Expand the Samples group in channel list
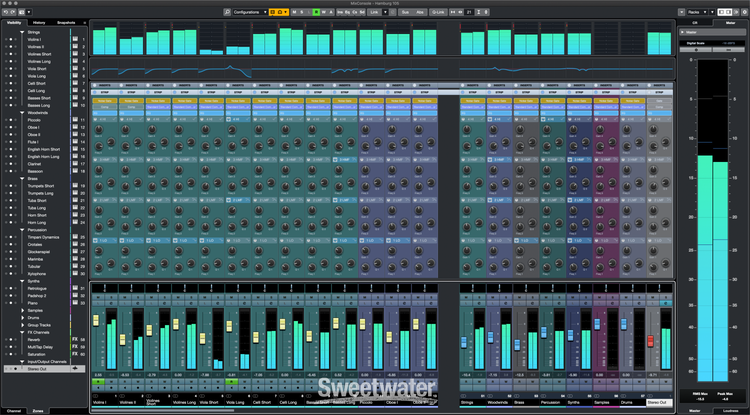 (22, 310)
